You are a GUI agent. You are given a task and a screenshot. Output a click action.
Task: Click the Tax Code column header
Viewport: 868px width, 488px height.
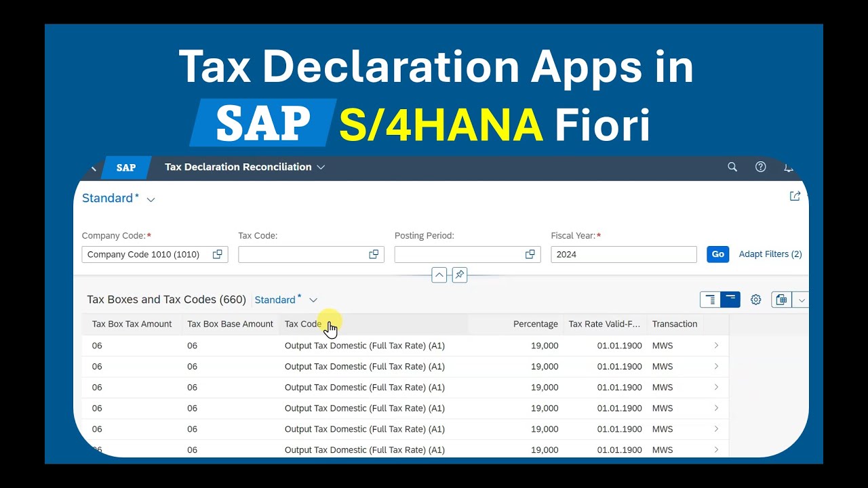(x=374, y=324)
